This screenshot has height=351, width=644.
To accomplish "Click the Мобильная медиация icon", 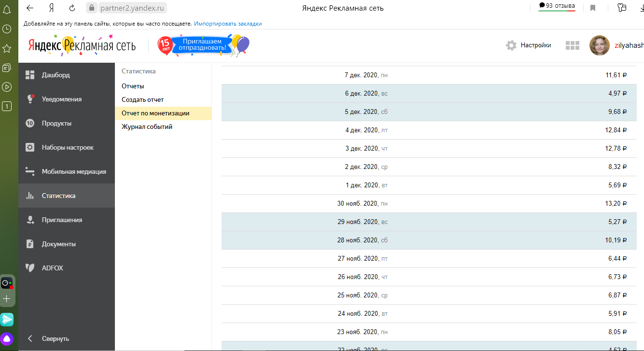I will pos(30,171).
